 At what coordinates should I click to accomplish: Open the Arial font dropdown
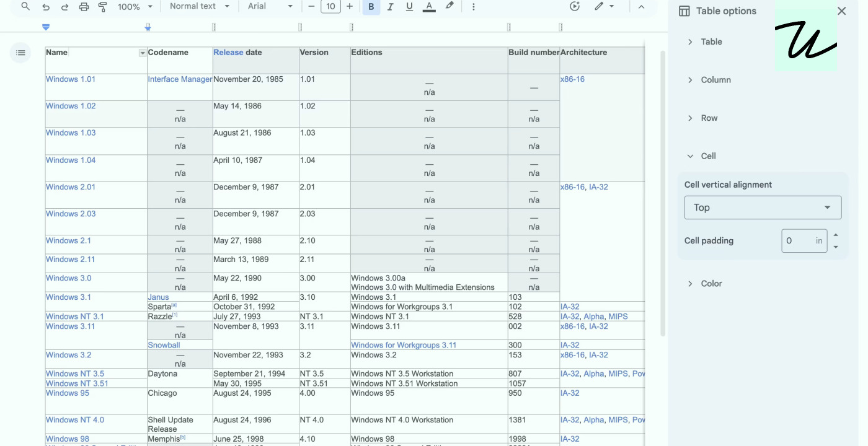[270, 6]
